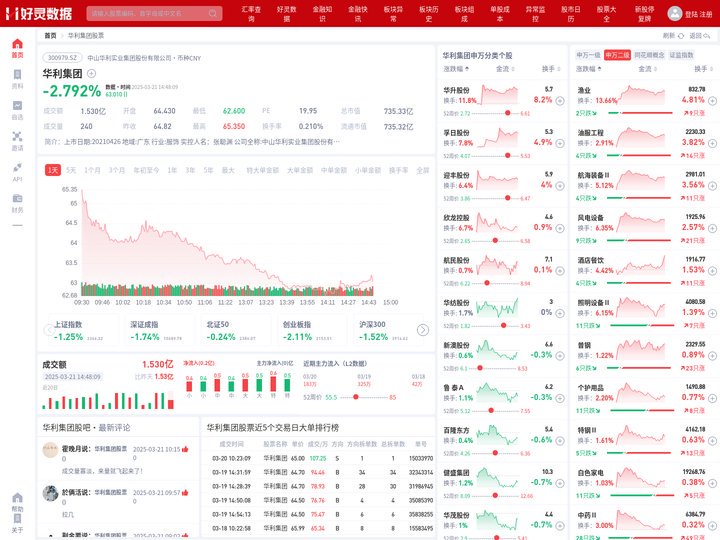This screenshot has width=720, height=540.
Task: Like 霍晚月's comment thumbs-up icon
Action: [x=185, y=449]
